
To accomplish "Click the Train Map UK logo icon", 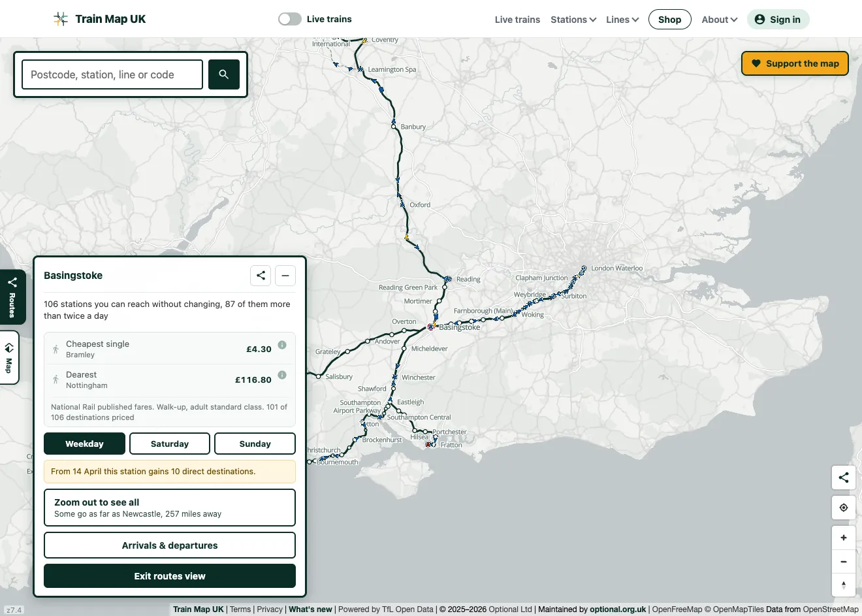I will tap(61, 19).
